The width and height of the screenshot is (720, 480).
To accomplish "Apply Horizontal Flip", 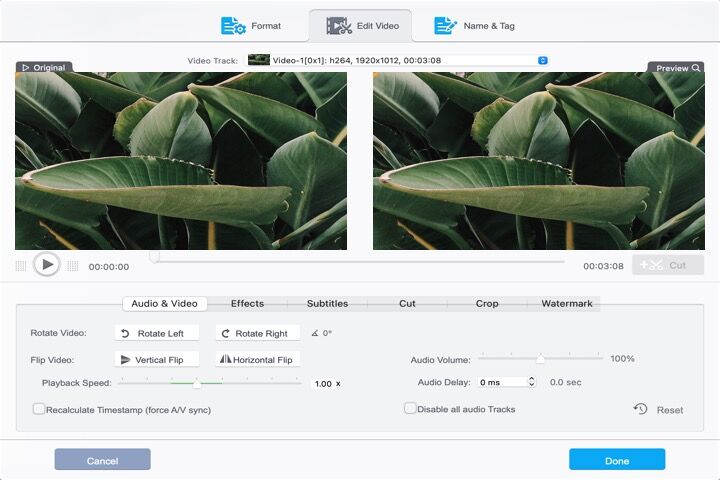I will point(258,360).
